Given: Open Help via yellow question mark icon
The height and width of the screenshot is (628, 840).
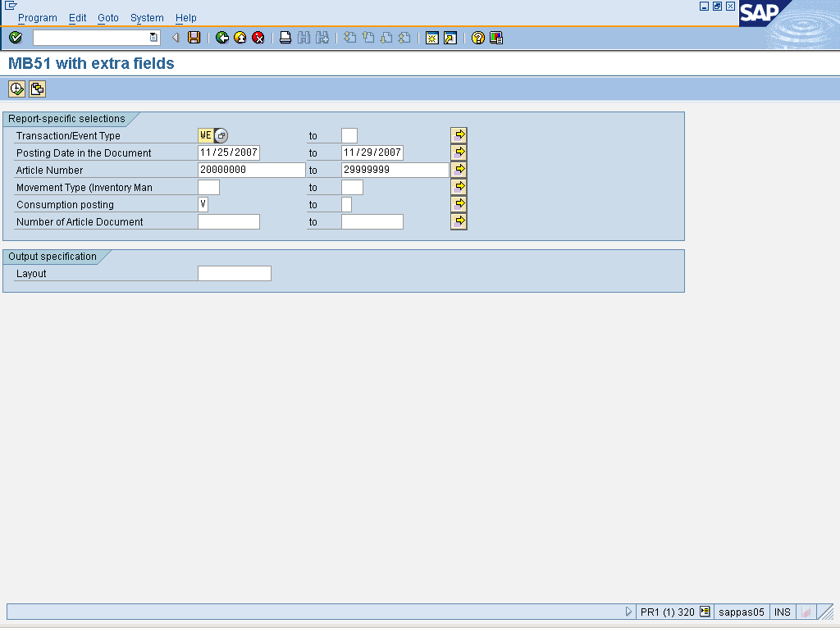Looking at the screenshot, I should (478, 38).
